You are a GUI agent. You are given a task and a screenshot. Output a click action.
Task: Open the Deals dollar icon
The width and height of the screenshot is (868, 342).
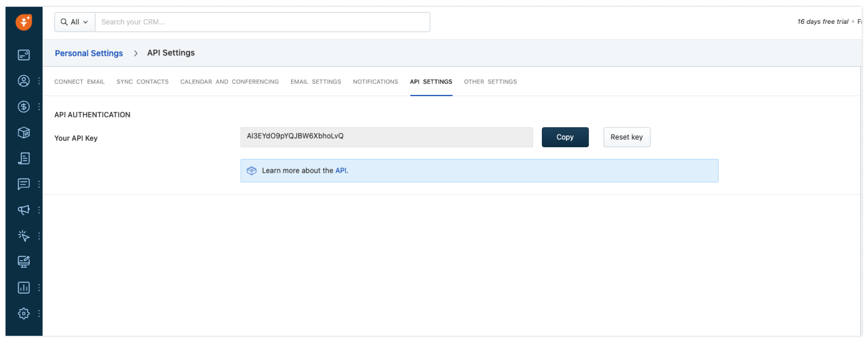tap(24, 107)
